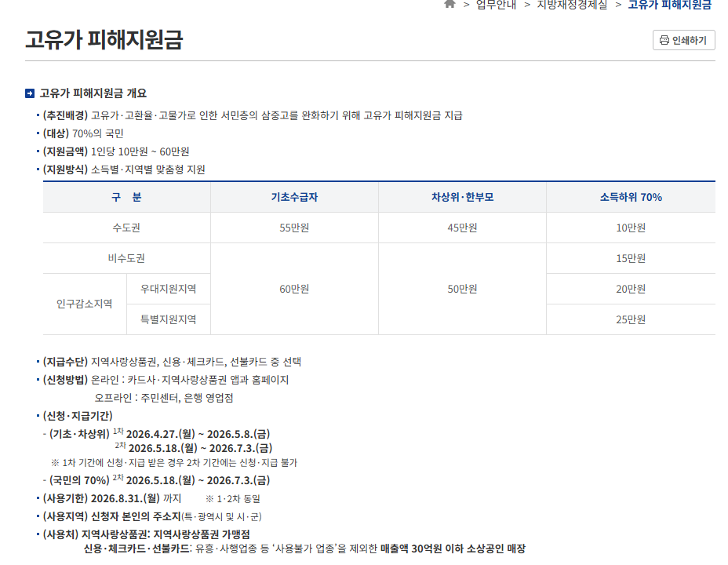Click the 소득하위 70% column header
728x565 pixels.
point(630,197)
